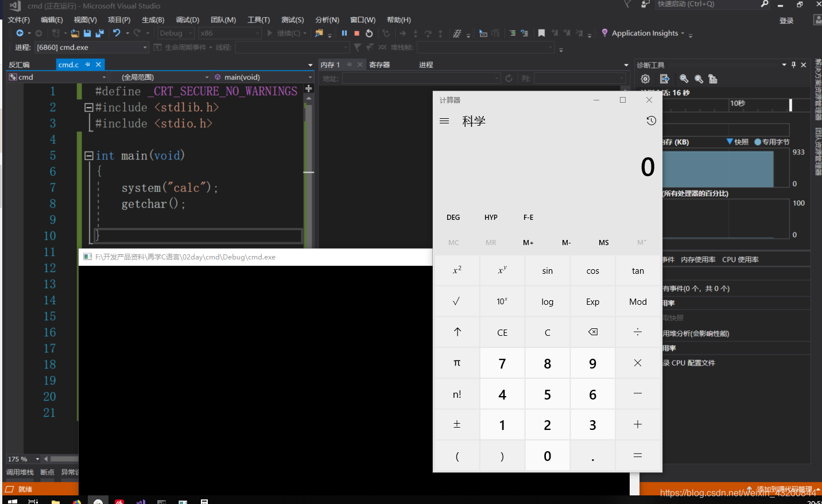Open the 文件(F) File menu
The height and width of the screenshot is (504, 822).
coord(19,20)
